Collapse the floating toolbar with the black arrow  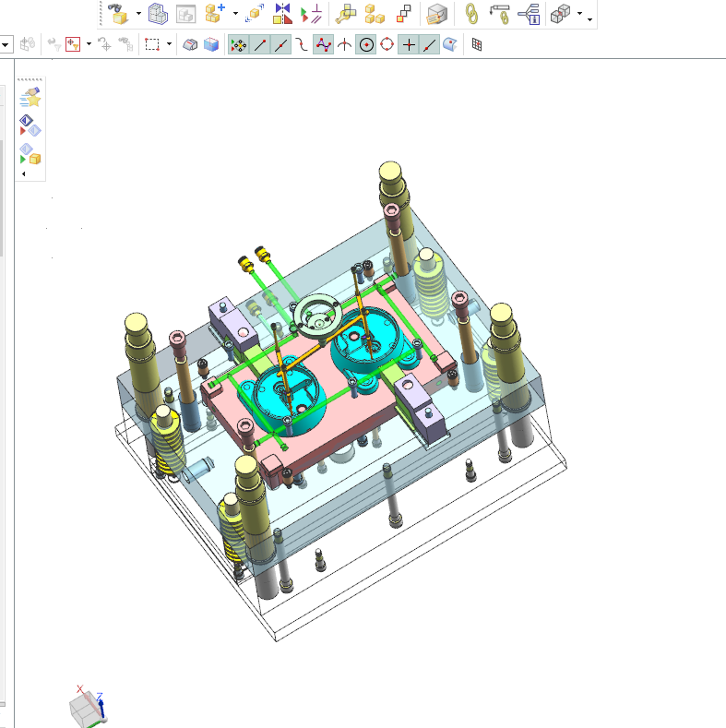click(x=24, y=173)
